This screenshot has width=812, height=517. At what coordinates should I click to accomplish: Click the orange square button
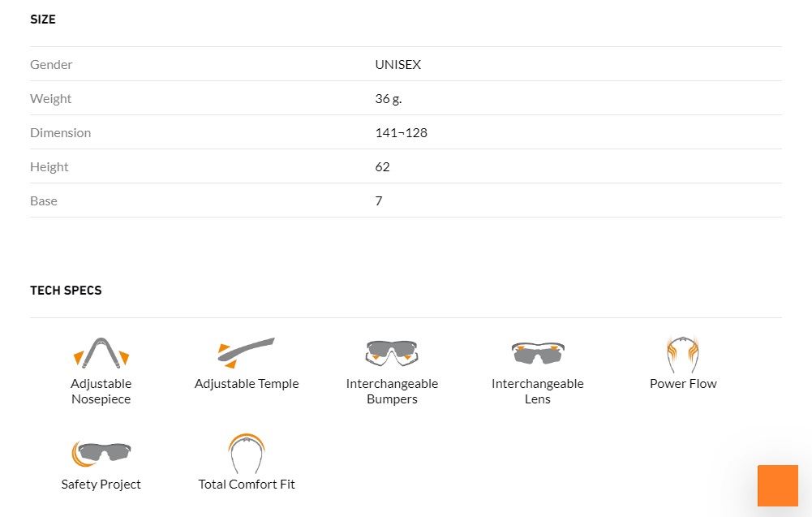click(x=778, y=485)
